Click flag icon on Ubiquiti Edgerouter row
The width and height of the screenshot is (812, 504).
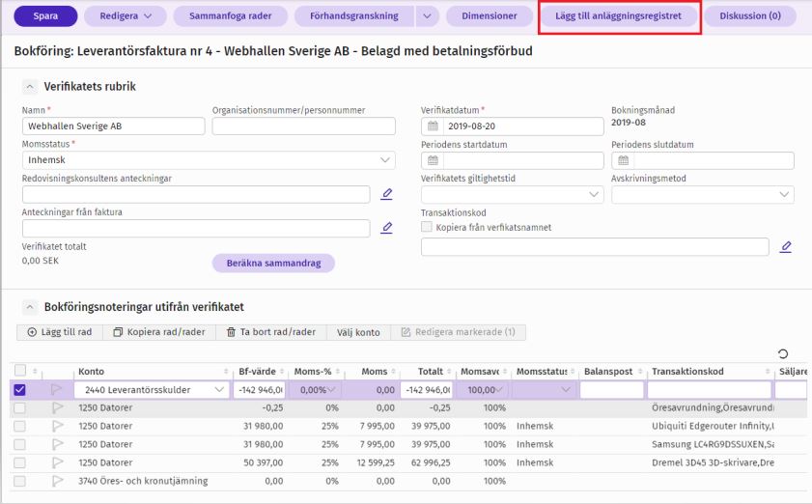point(58,427)
